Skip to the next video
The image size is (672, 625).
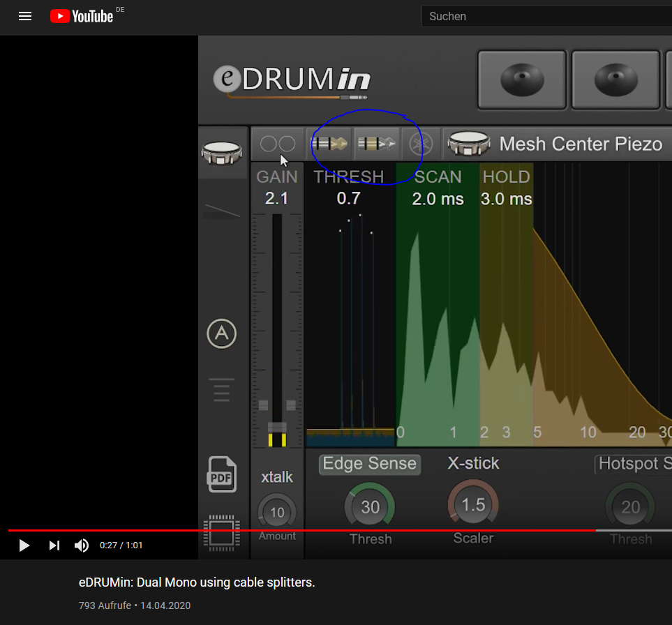pos(54,545)
